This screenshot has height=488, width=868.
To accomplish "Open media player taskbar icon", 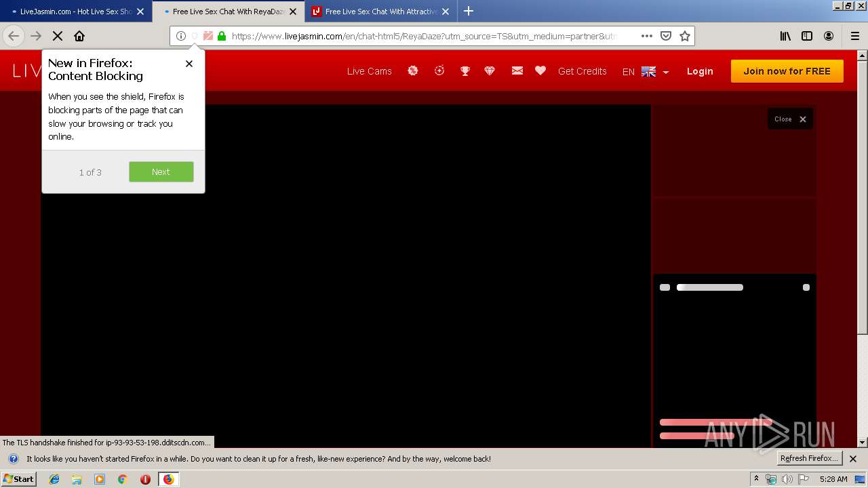I will [x=100, y=479].
